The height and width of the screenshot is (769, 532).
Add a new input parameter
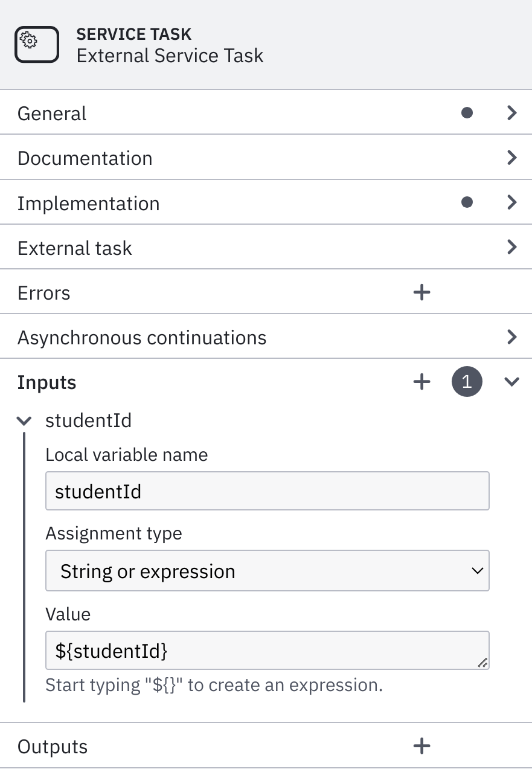[x=421, y=382]
